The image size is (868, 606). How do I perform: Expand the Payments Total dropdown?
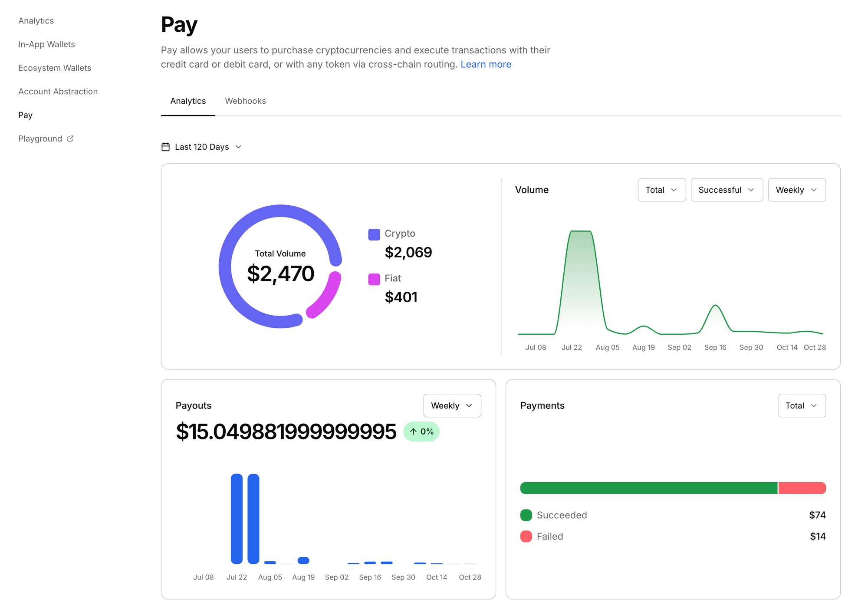pyautogui.click(x=801, y=405)
